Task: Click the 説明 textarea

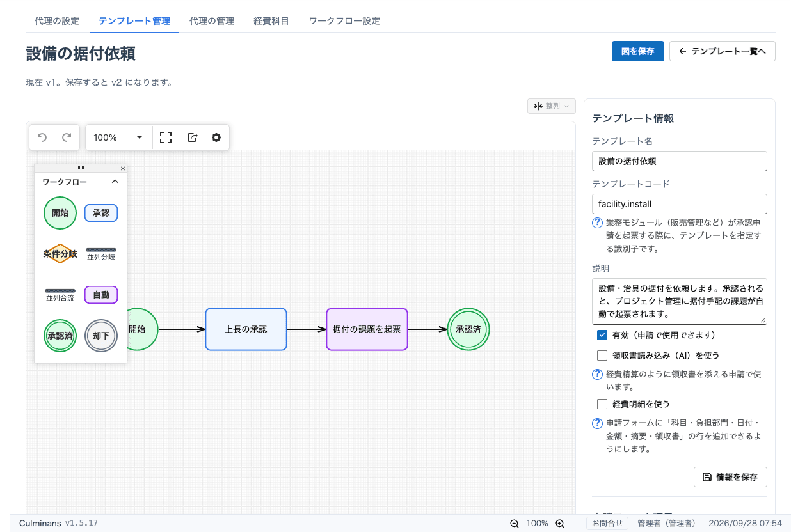Action: coord(680,301)
